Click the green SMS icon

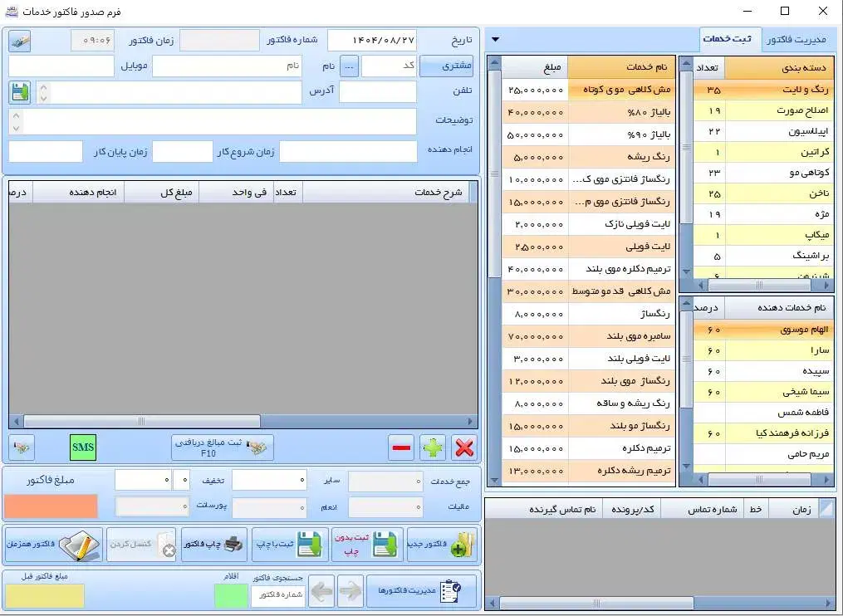(83, 447)
